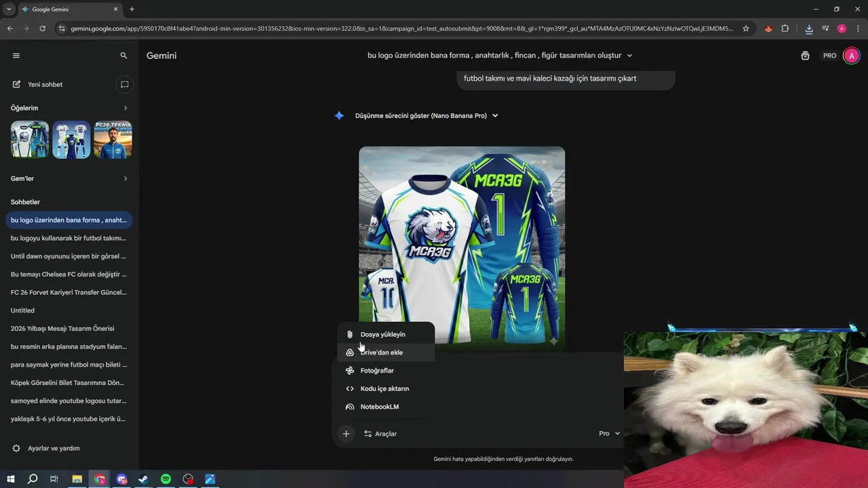Viewport: 868px width, 488px height.
Task: Open File Explorer from taskbar
Action: point(77,479)
